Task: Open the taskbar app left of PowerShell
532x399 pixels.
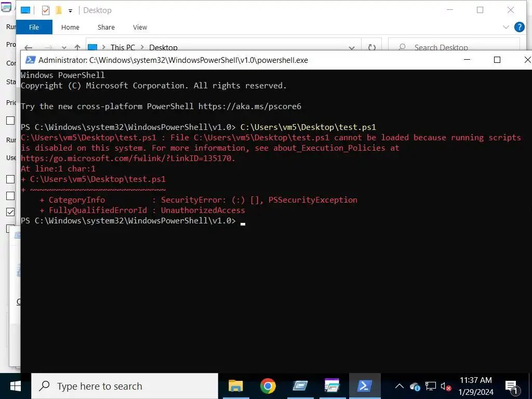Action: click(332, 386)
